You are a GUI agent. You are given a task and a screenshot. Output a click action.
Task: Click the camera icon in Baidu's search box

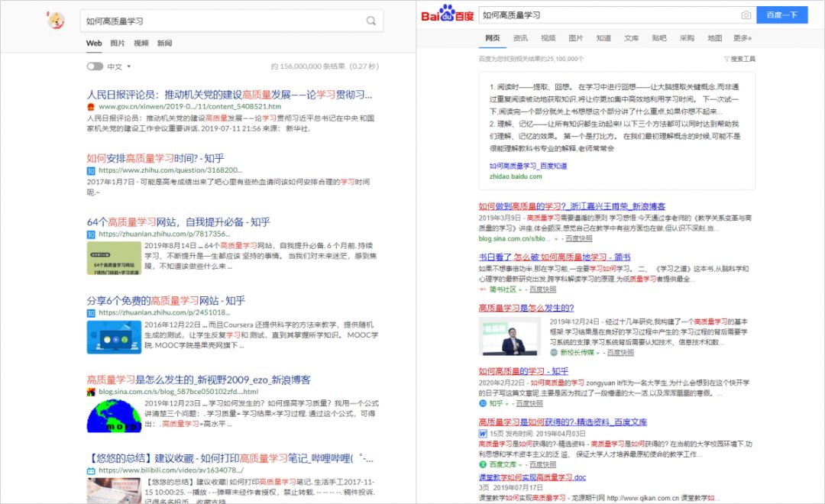pyautogui.click(x=746, y=15)
